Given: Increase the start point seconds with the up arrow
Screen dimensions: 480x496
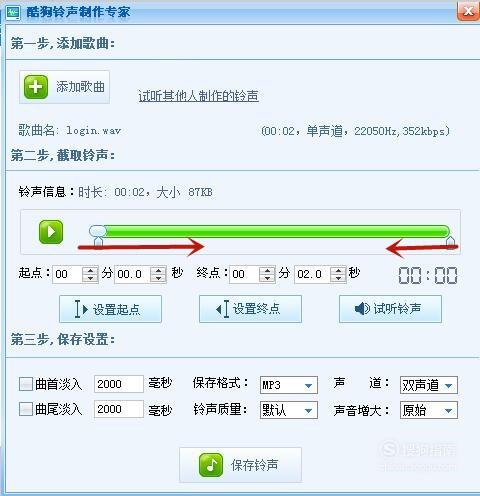Looking at the screenshot, I should click(158, 270).
